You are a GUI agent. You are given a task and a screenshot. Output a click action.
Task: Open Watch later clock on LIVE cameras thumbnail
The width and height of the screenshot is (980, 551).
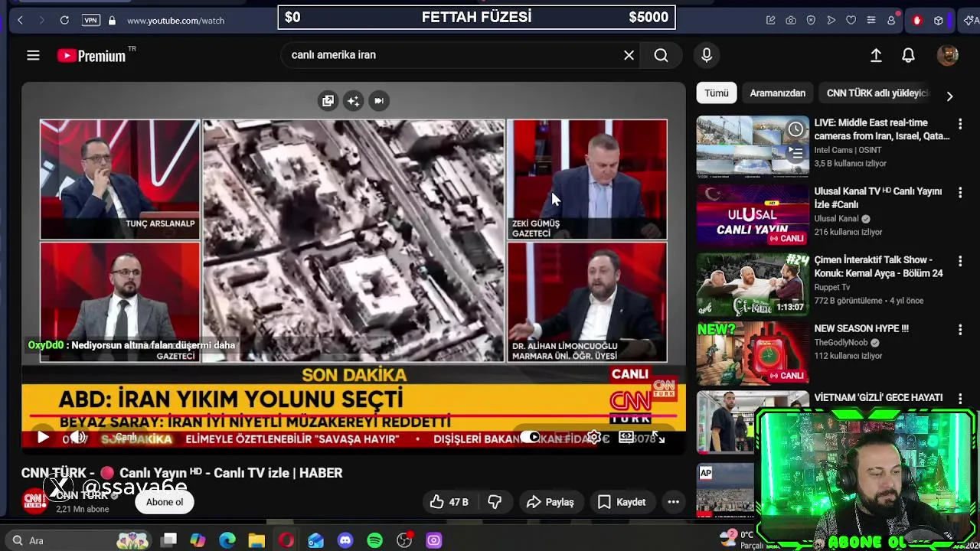(x=796, y=129)
